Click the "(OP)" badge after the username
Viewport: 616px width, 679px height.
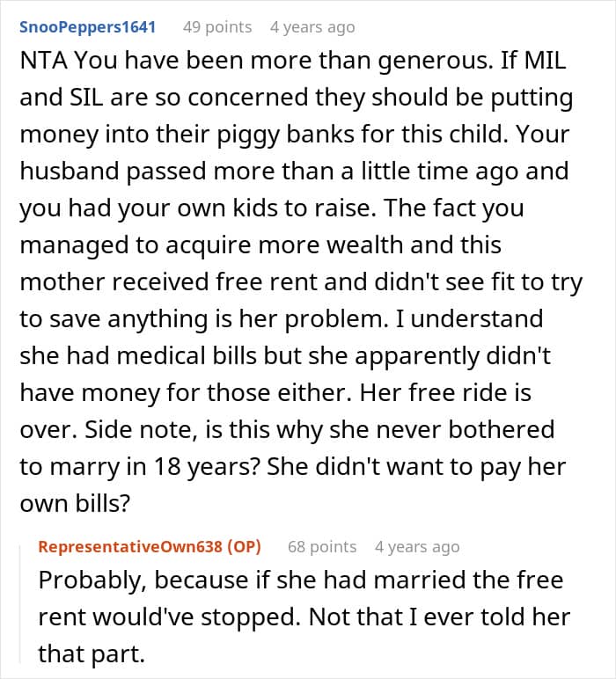(244, 546)
